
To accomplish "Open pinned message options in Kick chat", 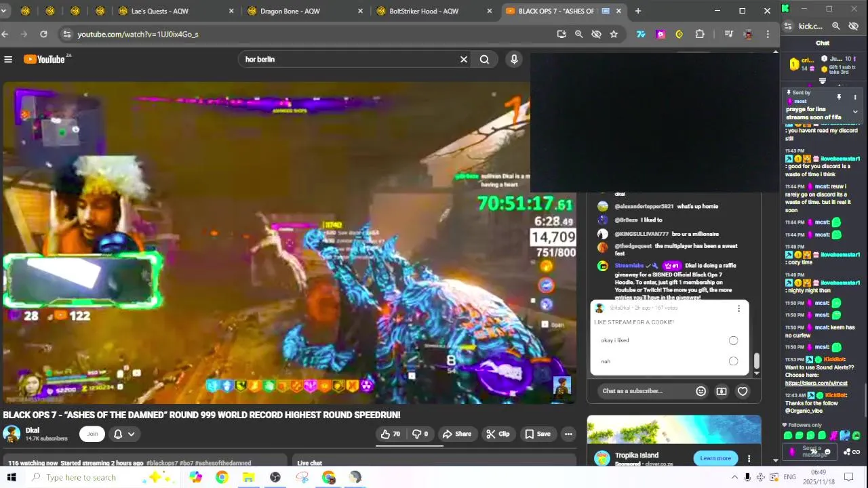I will pos(855,98).
